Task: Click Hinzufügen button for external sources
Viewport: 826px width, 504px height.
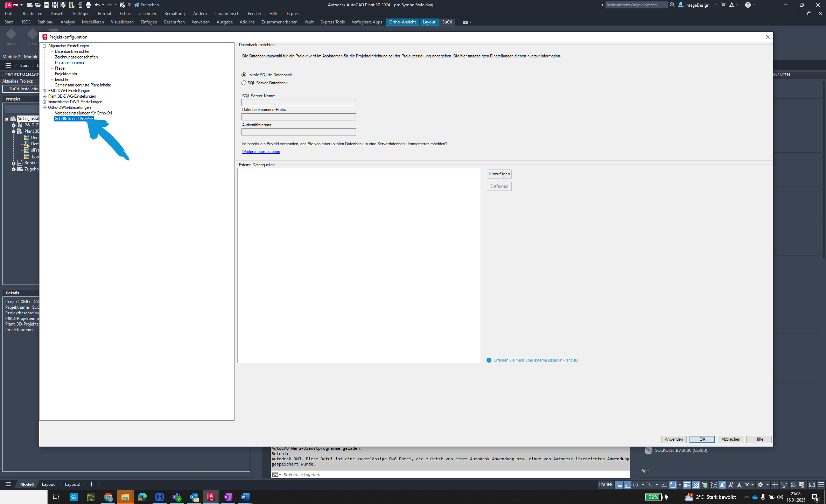Action: [x=498, y=174]
